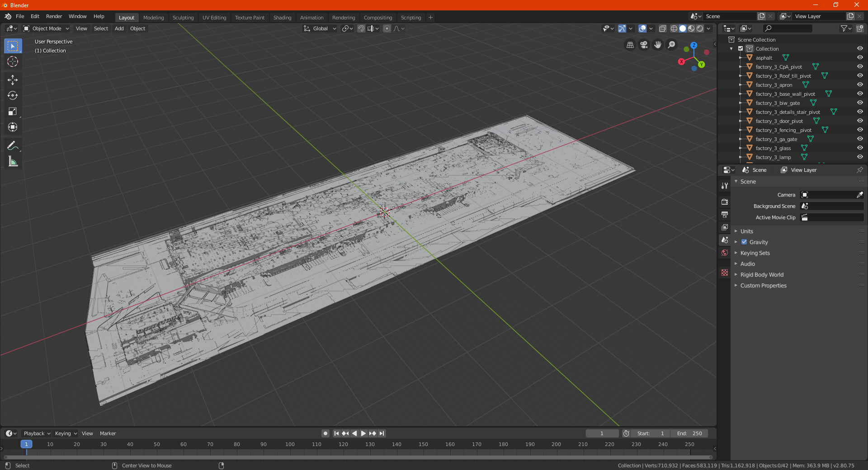
Task: Open the Render menu
Action: point(54,16)
